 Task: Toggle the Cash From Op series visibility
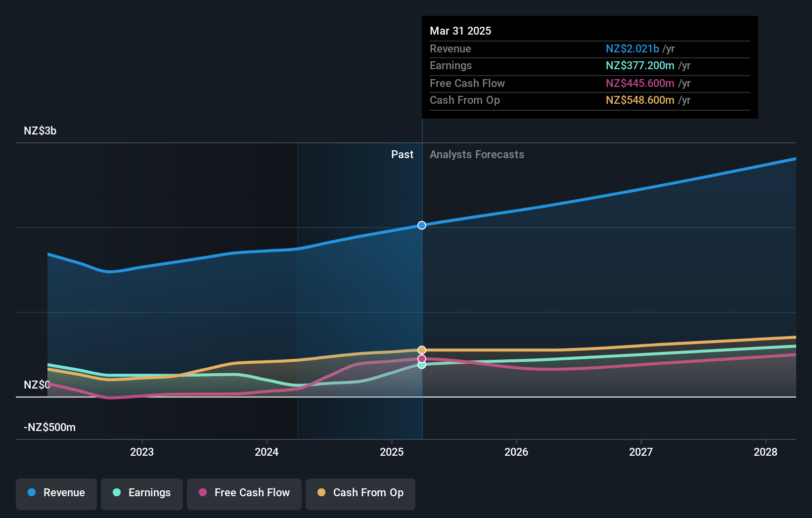pyautogui.click(x=360, y=494)
